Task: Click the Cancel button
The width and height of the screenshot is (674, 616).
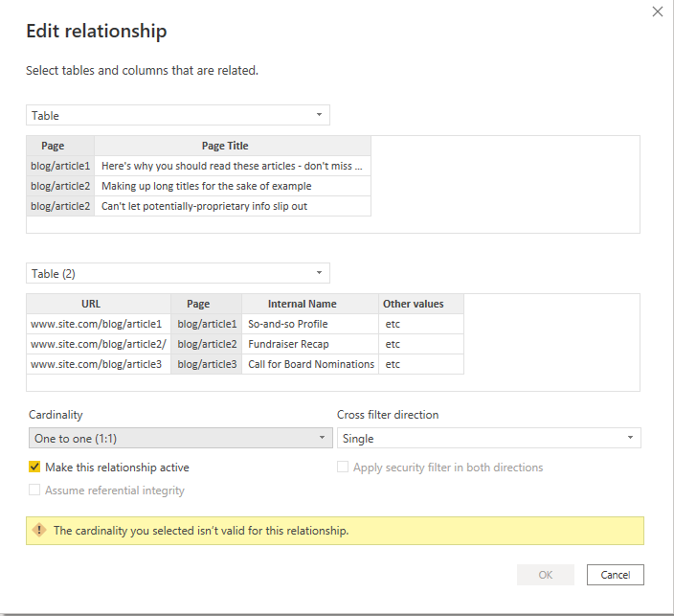Action: [x=615, y=575]
